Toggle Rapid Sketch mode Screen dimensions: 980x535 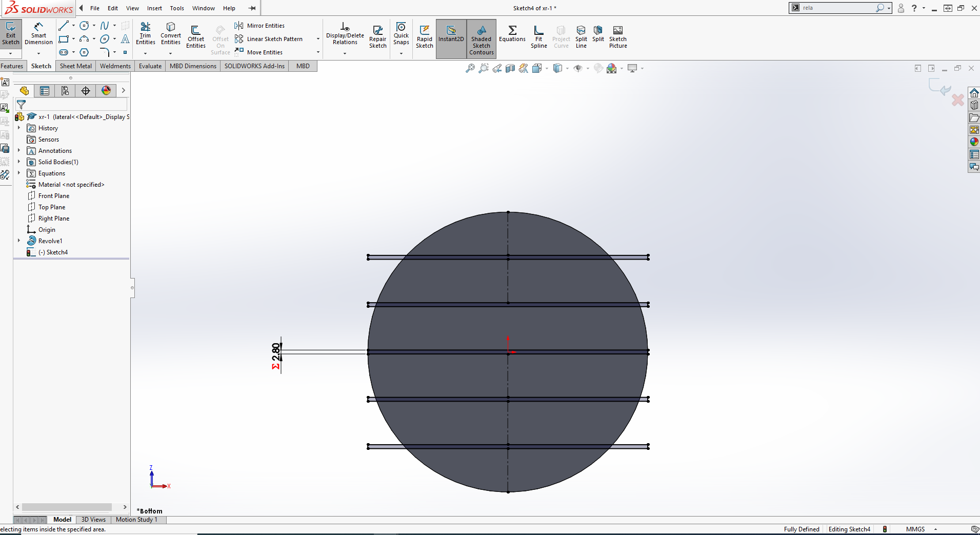click(x=425, y=37)
